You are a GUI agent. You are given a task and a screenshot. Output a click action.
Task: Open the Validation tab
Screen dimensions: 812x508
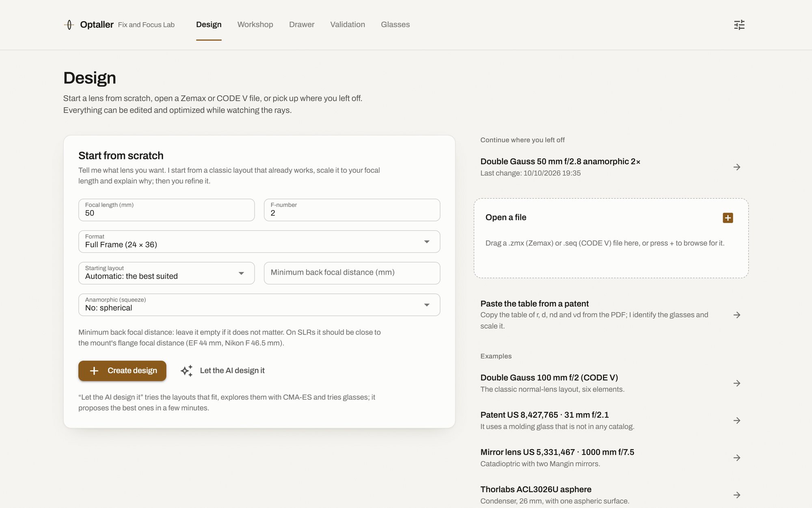click(348, 24)
